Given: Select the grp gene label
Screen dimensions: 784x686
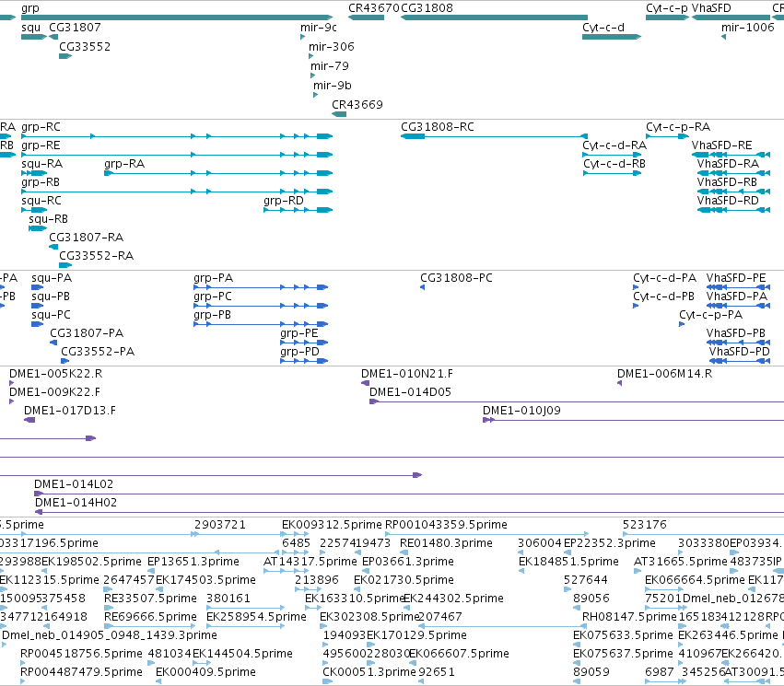Looking at the screenshot, I should point(30,8).
